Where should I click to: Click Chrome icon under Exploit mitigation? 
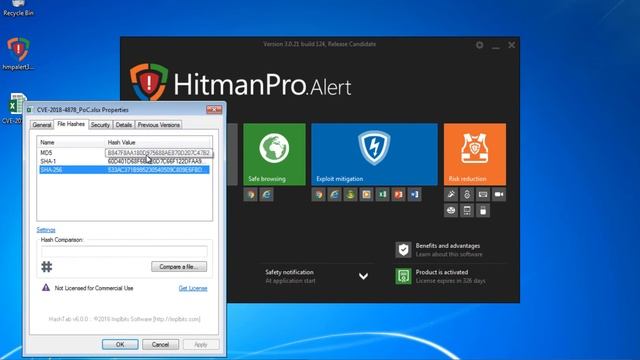coord(318,195)
